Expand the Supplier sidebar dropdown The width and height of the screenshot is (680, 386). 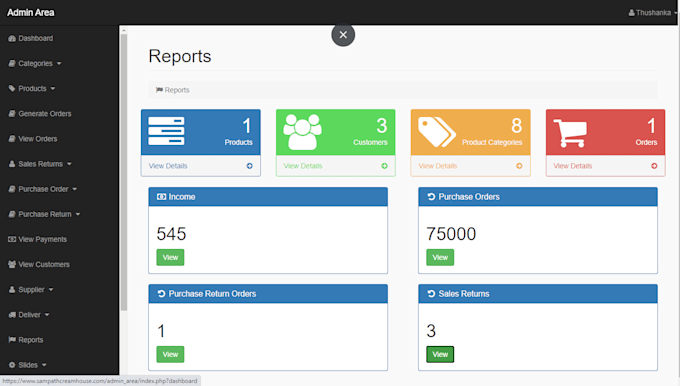(x=51, y=290)
